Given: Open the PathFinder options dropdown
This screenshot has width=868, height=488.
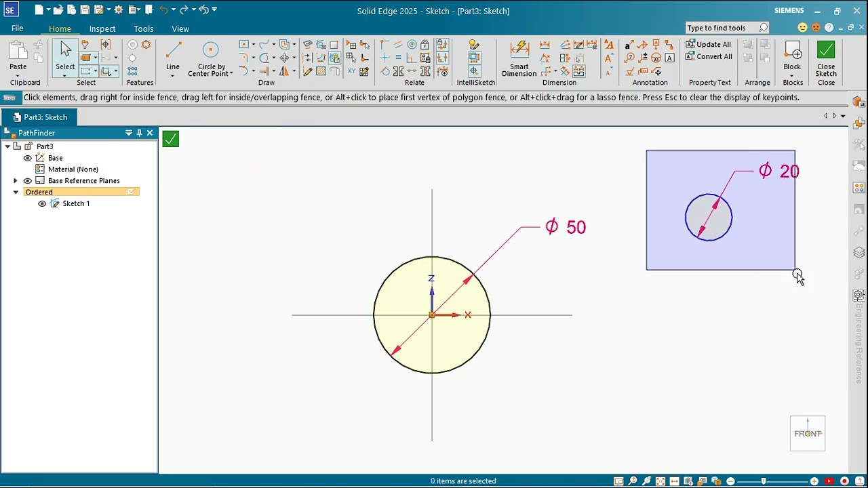Looking at the screenshot, I should click(128, 133).
